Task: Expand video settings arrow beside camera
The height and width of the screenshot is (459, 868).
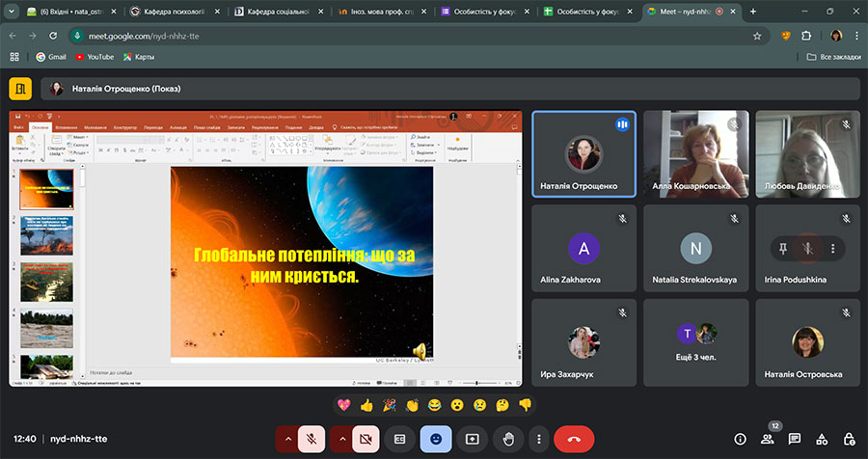Action: pos(340,438)
